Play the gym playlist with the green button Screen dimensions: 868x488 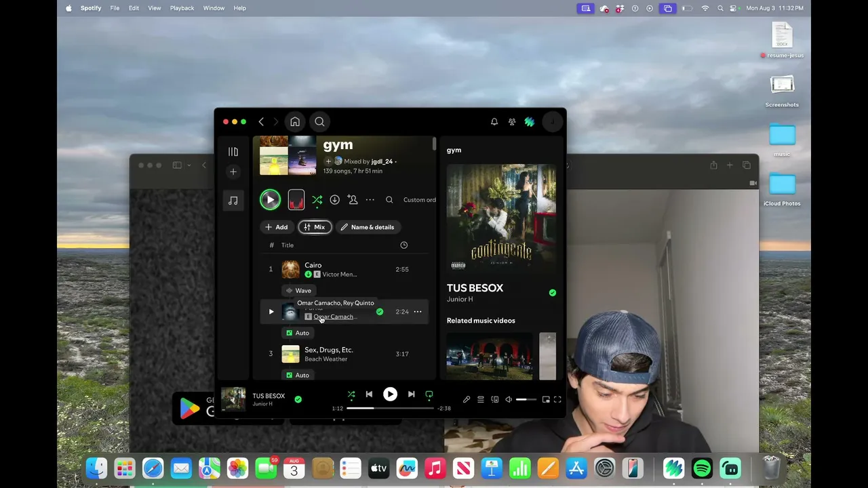coord(270,200)
